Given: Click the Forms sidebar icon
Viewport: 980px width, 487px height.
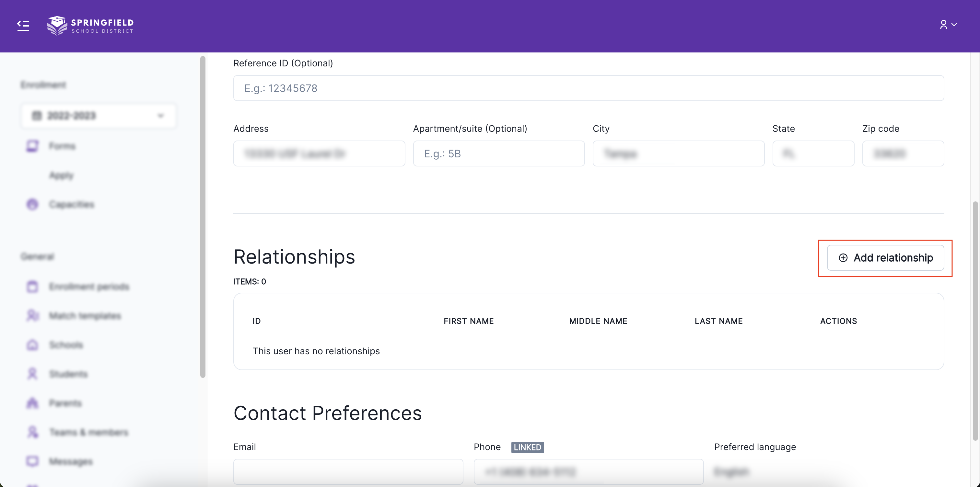Looking at the screenshot, I should pyautogui.click(x=32, y=146).
